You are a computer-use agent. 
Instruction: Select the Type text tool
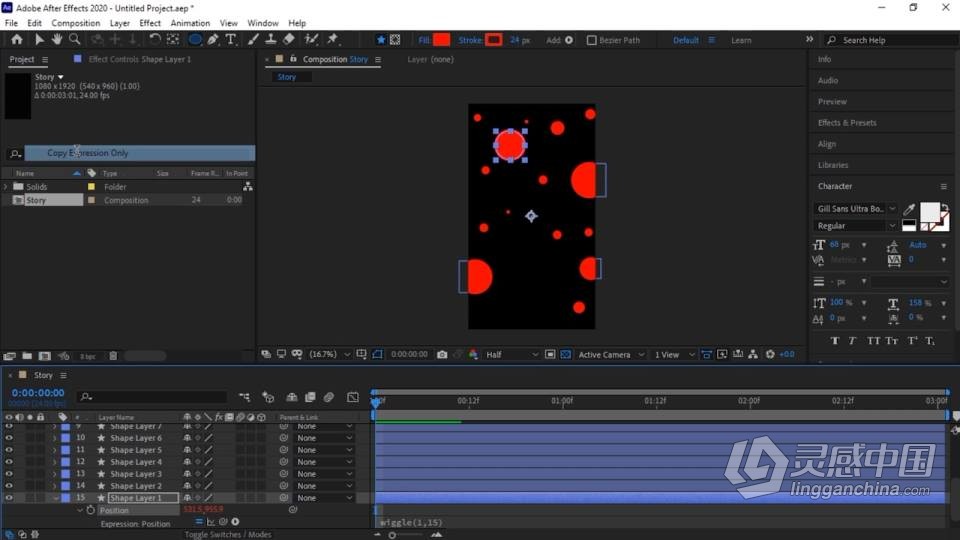coord(231,40)
